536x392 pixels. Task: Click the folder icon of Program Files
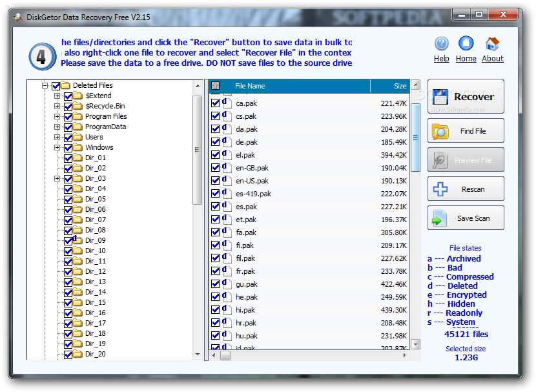pos(78,116)
